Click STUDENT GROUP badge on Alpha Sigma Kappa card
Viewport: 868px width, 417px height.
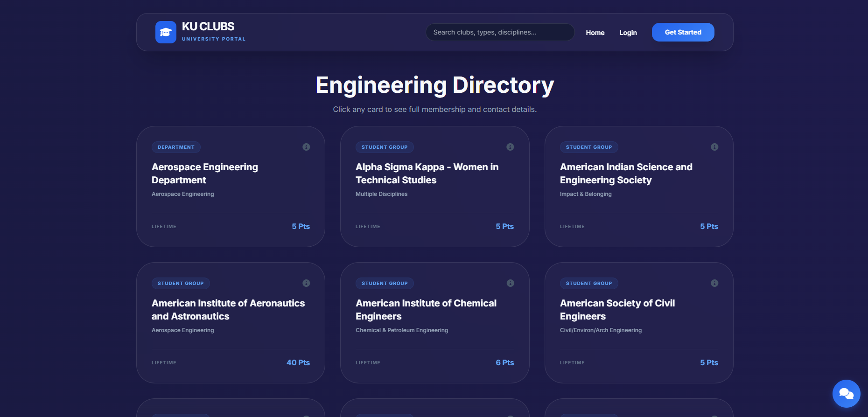click(385, 147)
